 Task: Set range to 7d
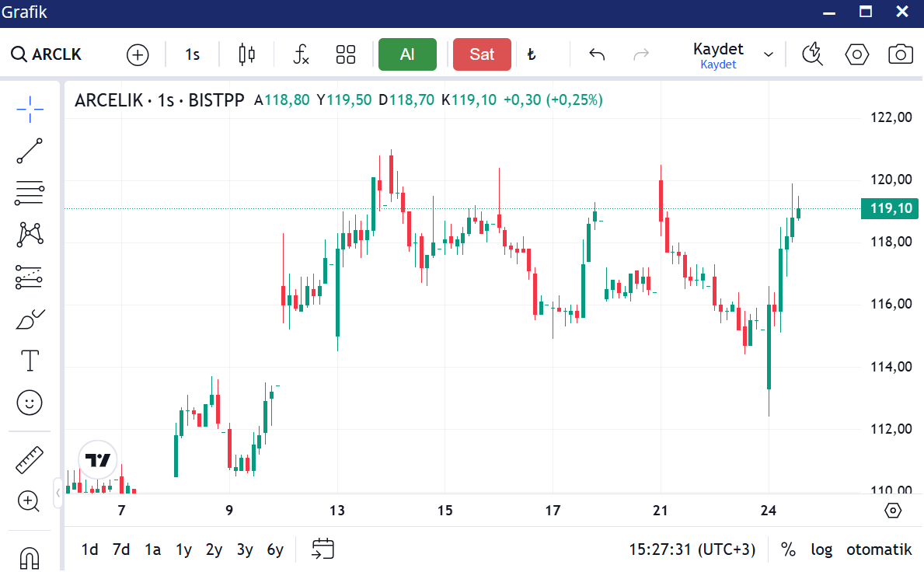(120, 549)
